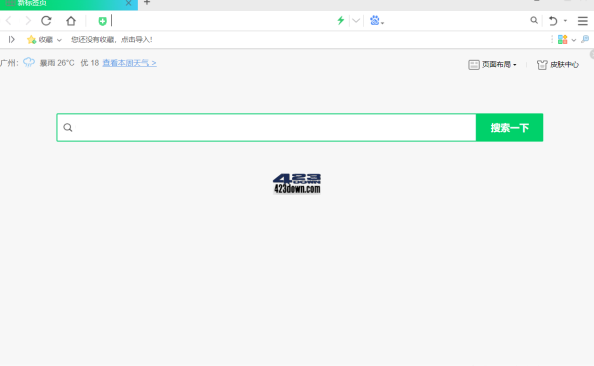The width and height of the screenshot is (594, 366).
Task: Click the green lightning speed-mode icon
Action: (x=341, y=20)
